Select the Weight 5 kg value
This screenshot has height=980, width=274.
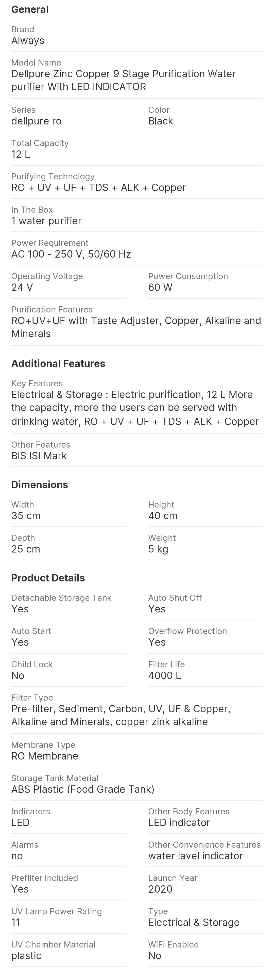pos(158,549)
